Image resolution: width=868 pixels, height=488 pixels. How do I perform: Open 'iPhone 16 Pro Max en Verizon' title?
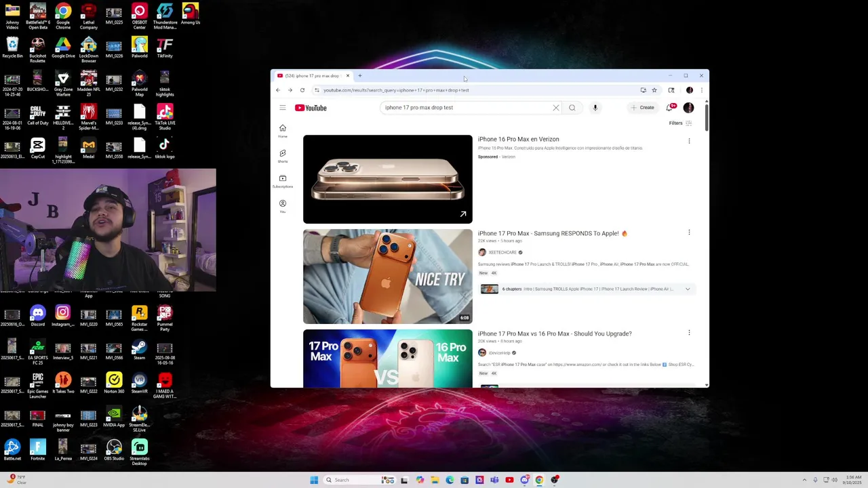pos(518,139)
